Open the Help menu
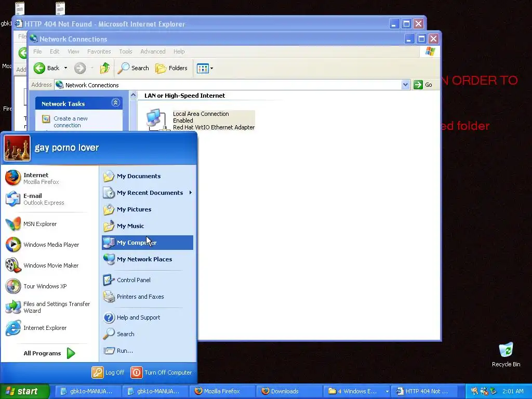Screen dimensions: 532x399 (179, 51)
